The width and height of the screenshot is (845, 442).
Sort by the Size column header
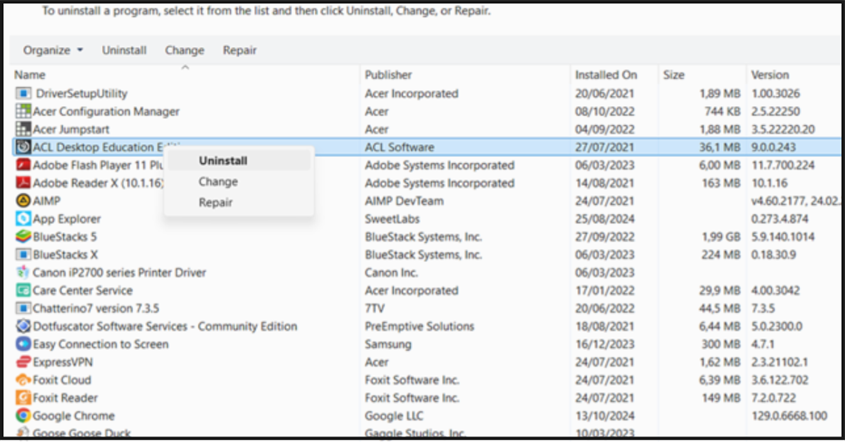coord(674,75)
